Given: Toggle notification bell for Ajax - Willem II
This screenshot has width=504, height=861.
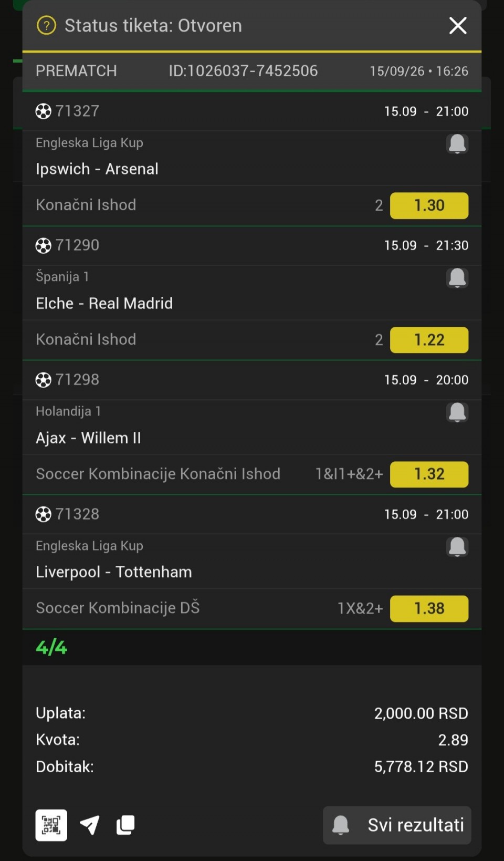Looking at the screenshot, I should [x=457, y=412].
